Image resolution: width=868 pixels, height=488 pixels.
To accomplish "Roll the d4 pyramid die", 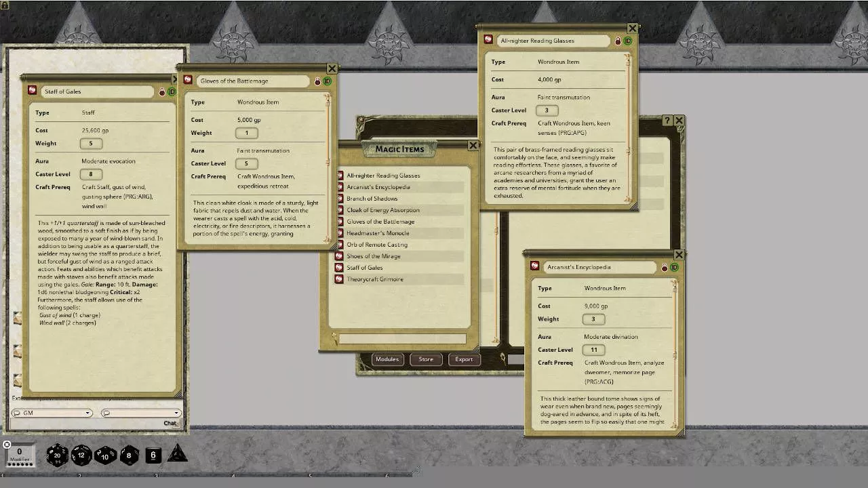I will (177, 453).
